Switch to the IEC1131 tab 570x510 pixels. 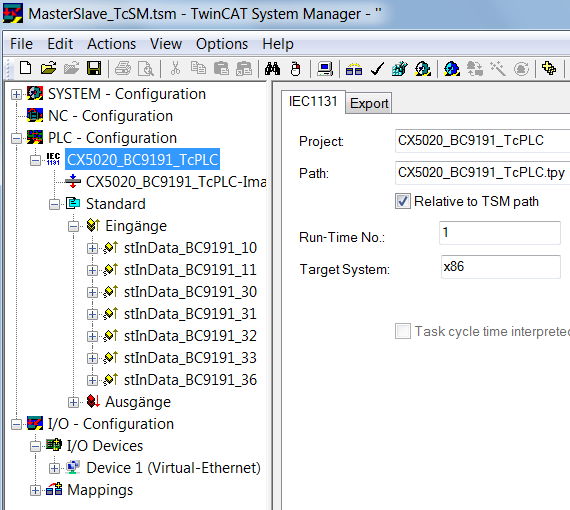[313, 101]
